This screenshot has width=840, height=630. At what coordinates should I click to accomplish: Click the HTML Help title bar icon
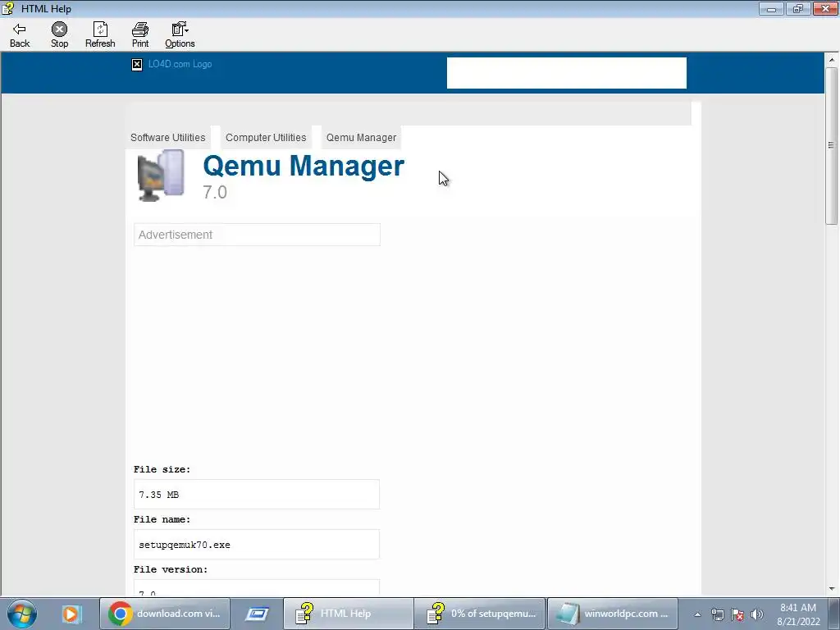tap(8, 8)
